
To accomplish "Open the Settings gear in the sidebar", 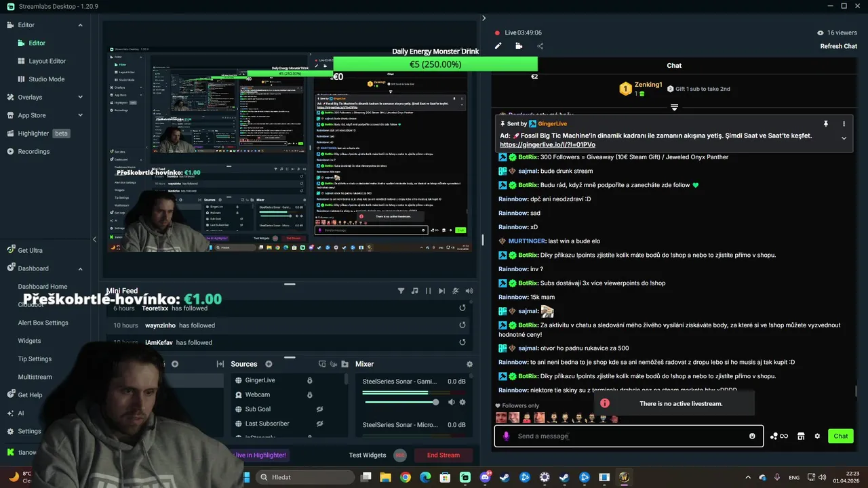I will pos(10,431).
